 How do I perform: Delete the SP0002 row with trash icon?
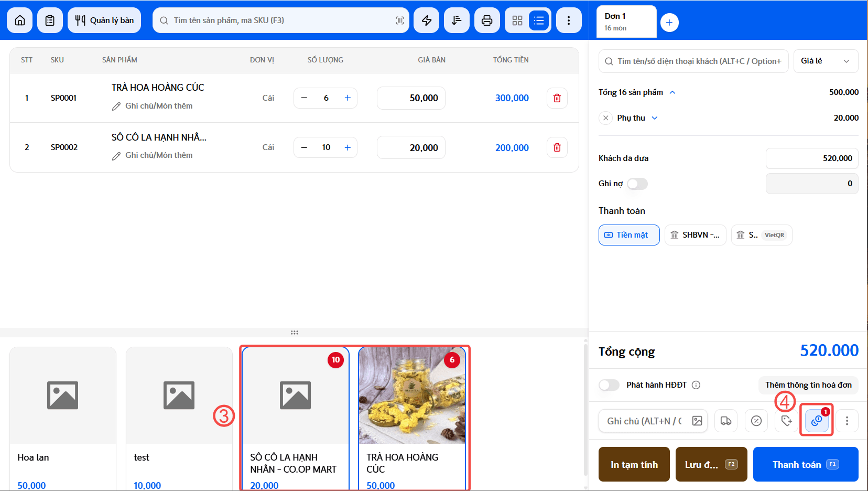point(557,147)
